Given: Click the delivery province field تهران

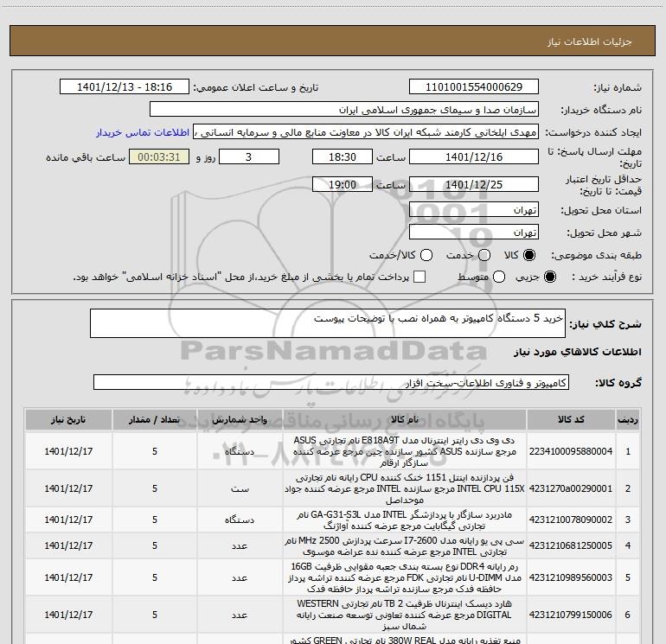Looking at the screenshot, I should [474, 210].
